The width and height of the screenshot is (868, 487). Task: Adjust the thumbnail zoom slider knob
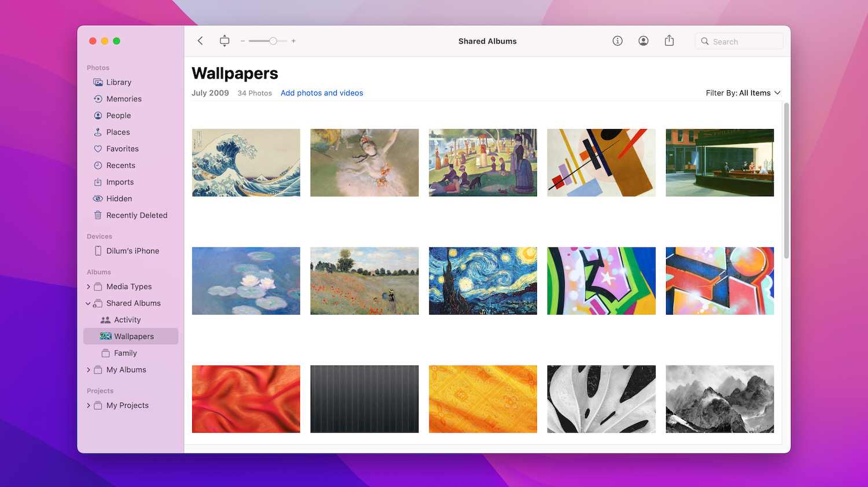coord(273,41)
